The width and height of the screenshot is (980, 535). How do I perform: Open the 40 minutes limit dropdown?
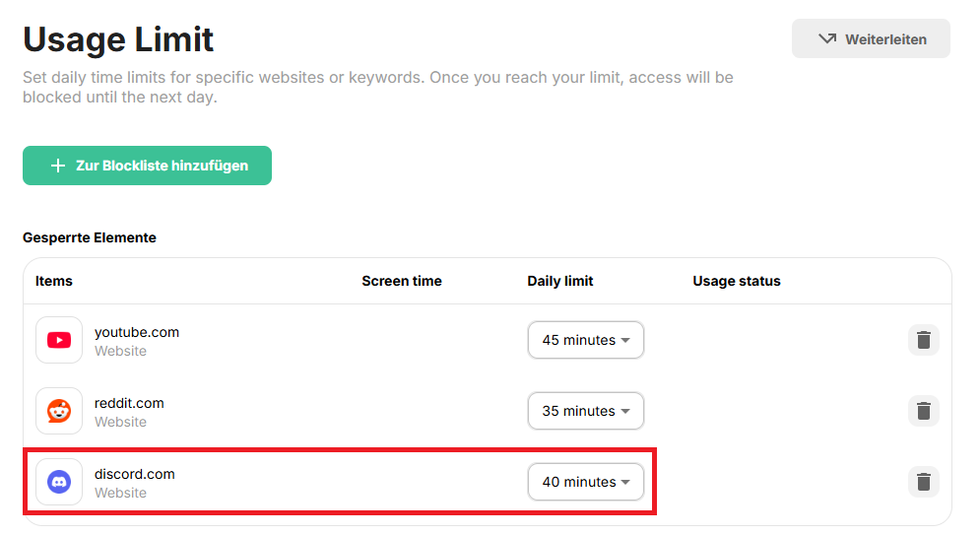(585, 482)
